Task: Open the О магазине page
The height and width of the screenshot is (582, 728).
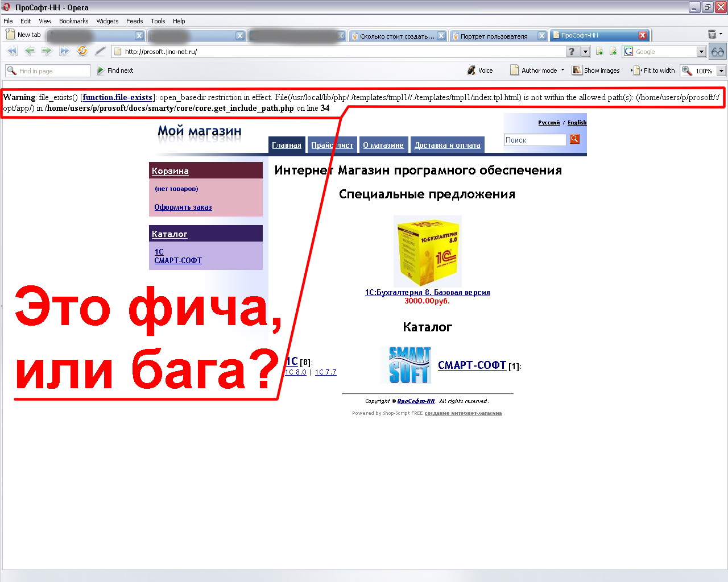Action: click(x=383, y=145)
